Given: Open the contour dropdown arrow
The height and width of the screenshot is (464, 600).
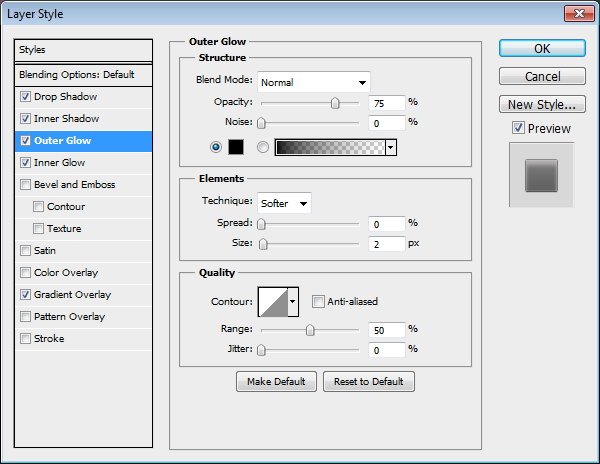Looking at the screenshot, I should pyautogui.click(x=293, y=300).
